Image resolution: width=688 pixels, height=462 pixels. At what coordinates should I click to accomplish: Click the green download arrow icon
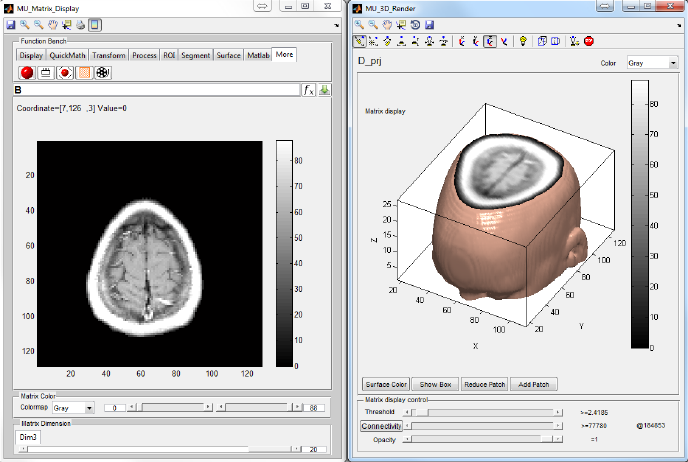[x=325, y=90]
